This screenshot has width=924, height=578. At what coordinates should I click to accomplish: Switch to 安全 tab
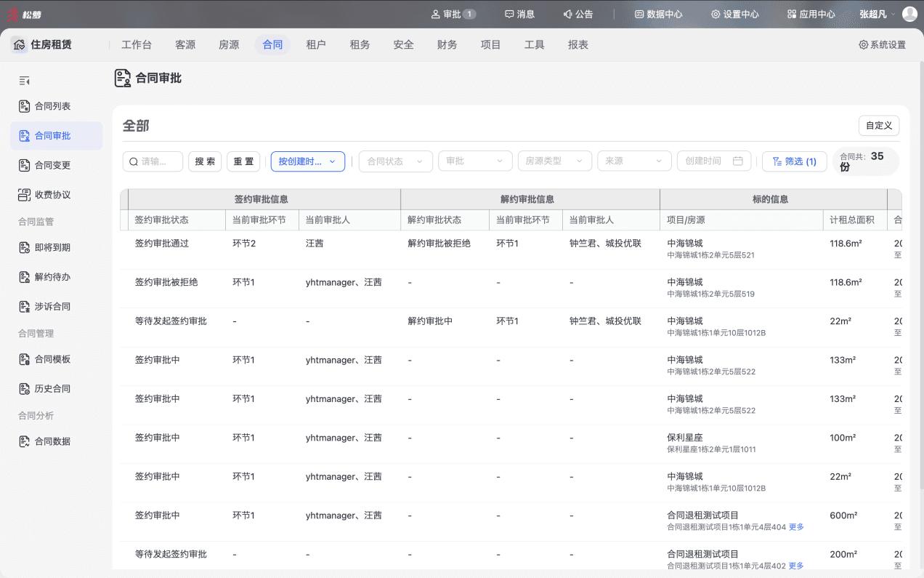pos(403,45)
